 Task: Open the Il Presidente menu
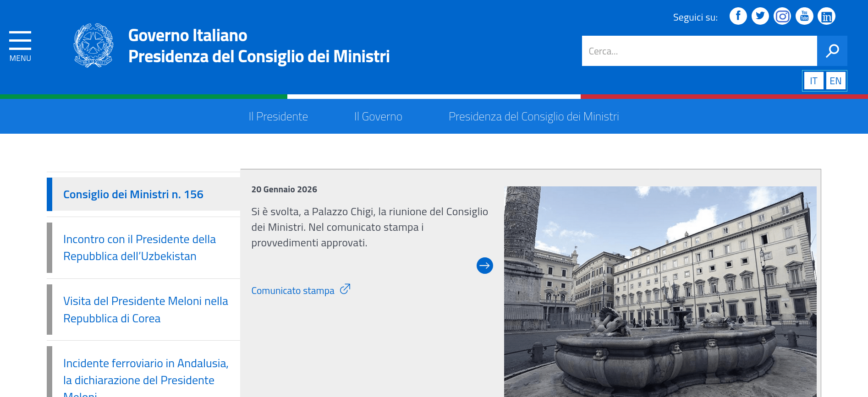click(x=278, y=117)
